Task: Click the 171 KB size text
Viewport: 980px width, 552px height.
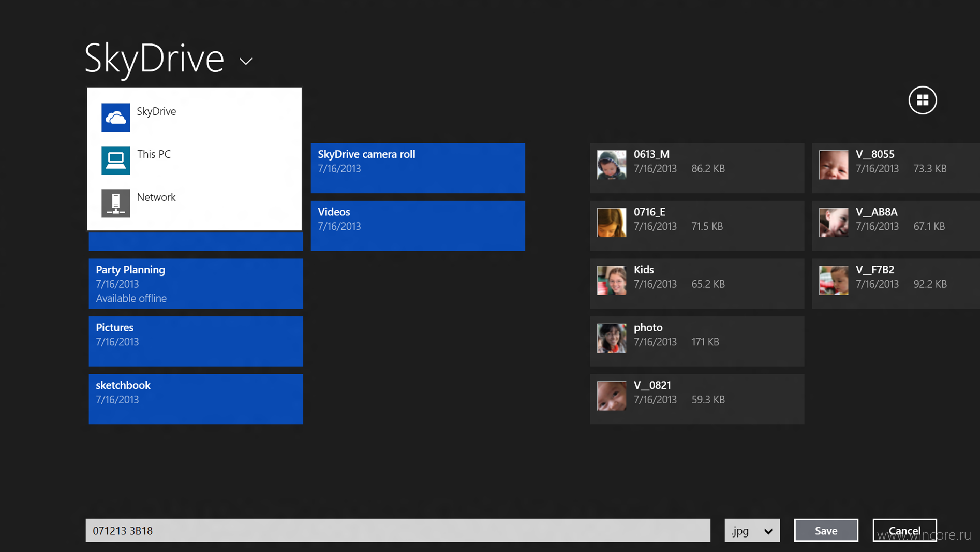Action: [x=705, y=342]
